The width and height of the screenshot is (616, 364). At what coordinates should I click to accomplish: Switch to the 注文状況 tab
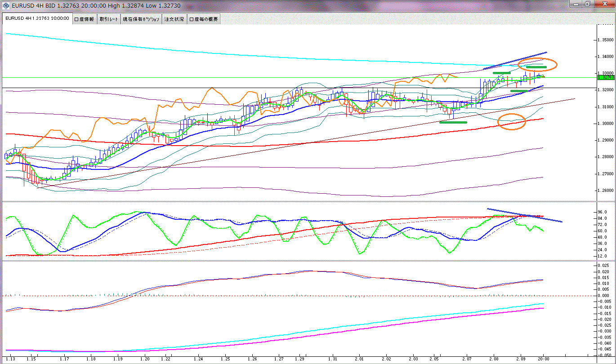click(x=174, y=19)
